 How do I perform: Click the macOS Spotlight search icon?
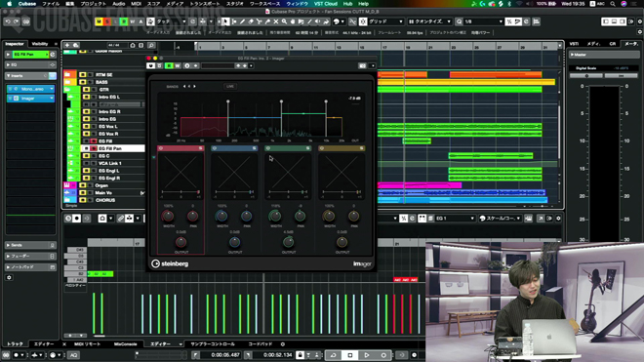(613, 4)
